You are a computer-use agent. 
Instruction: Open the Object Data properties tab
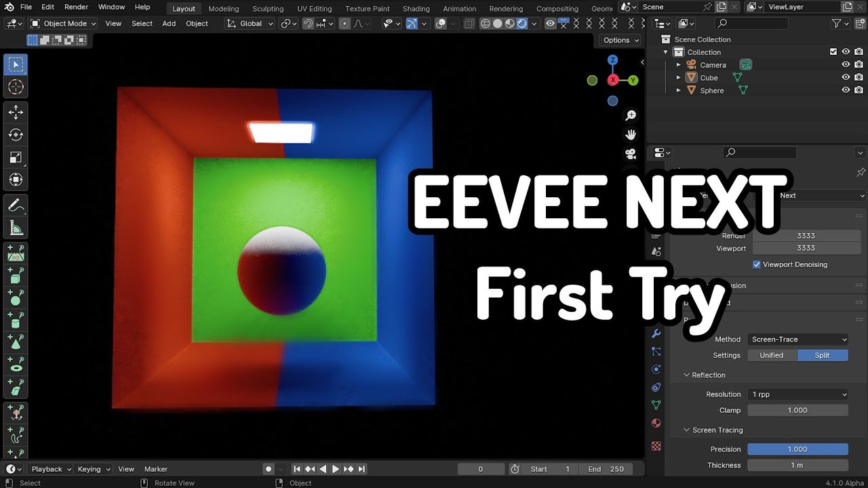click(656, 405)
